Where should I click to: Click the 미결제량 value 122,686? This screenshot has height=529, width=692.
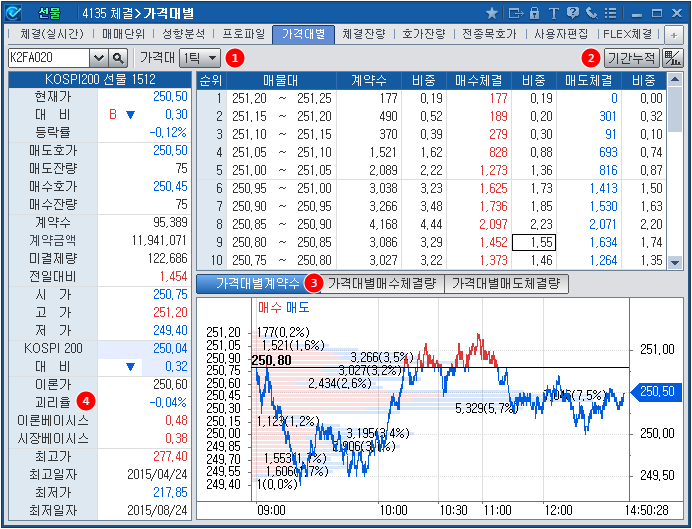tap(167, 259)
